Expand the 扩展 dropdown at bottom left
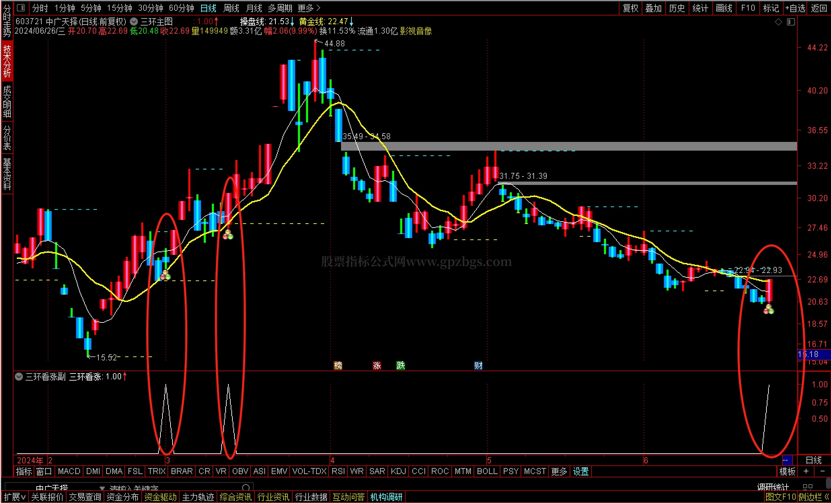The image size is (831, 504). [14, 497]
